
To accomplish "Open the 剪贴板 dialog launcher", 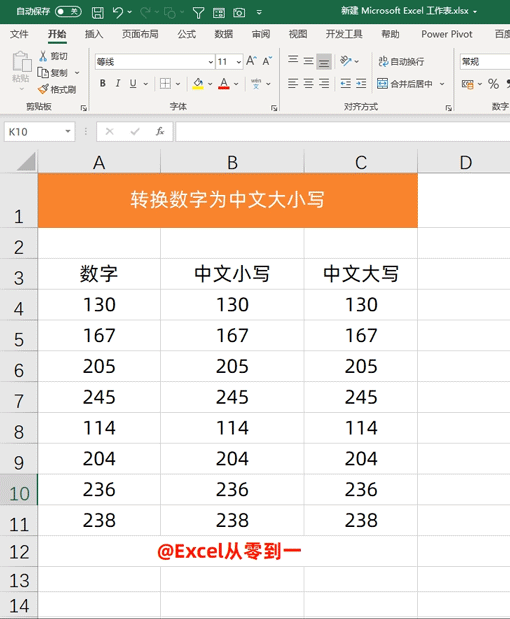I will pyautogui.click(x=84, y=108).
